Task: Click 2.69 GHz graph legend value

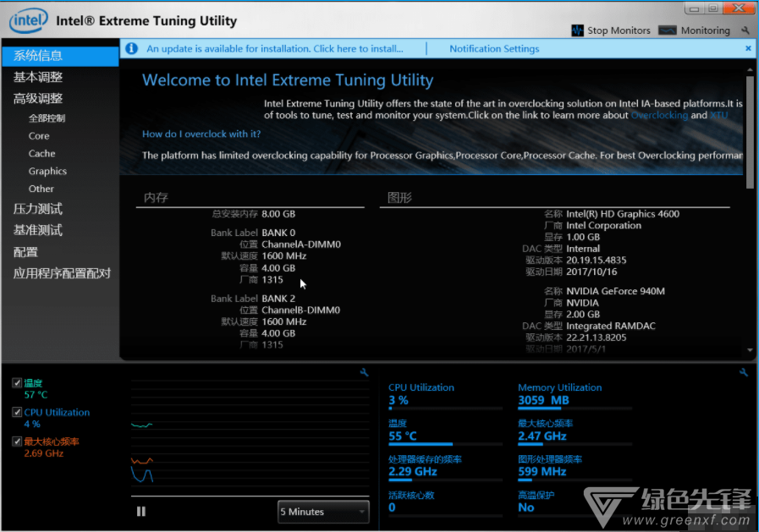Action: (43, 453)
